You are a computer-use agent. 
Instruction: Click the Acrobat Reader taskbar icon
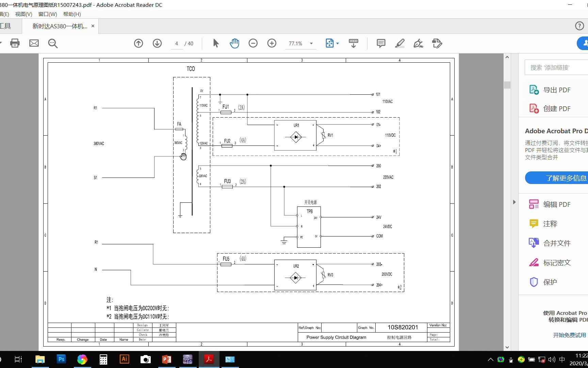point(209,359)
